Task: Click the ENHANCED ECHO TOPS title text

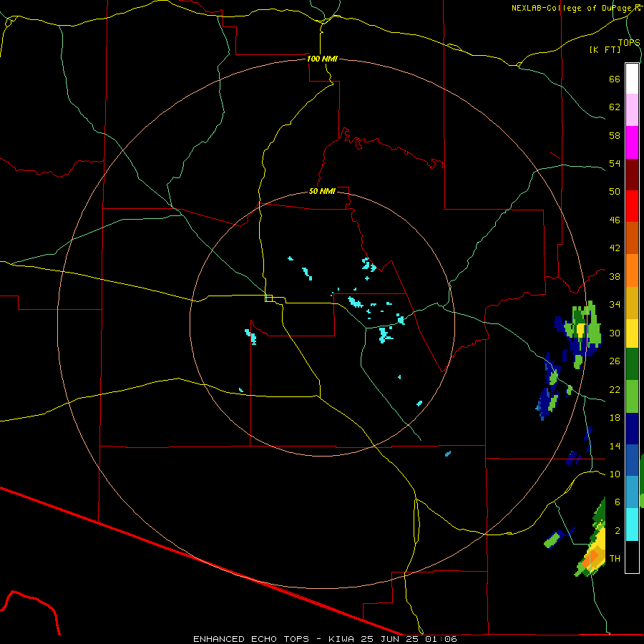Action: (x=251, y=639)
